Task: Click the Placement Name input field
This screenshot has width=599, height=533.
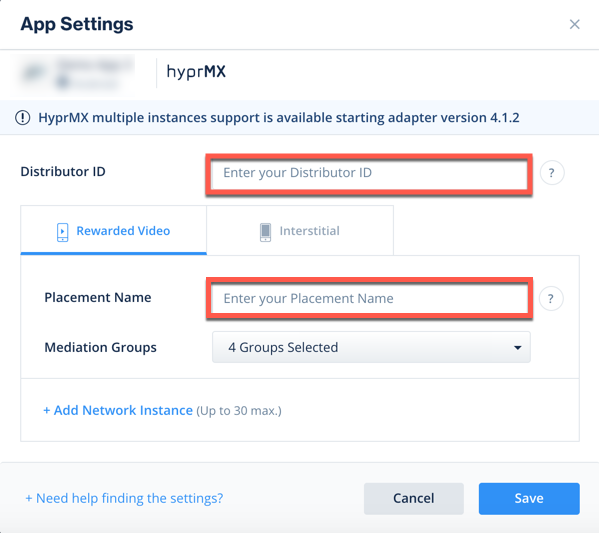Action: click(x=369, y=298)
